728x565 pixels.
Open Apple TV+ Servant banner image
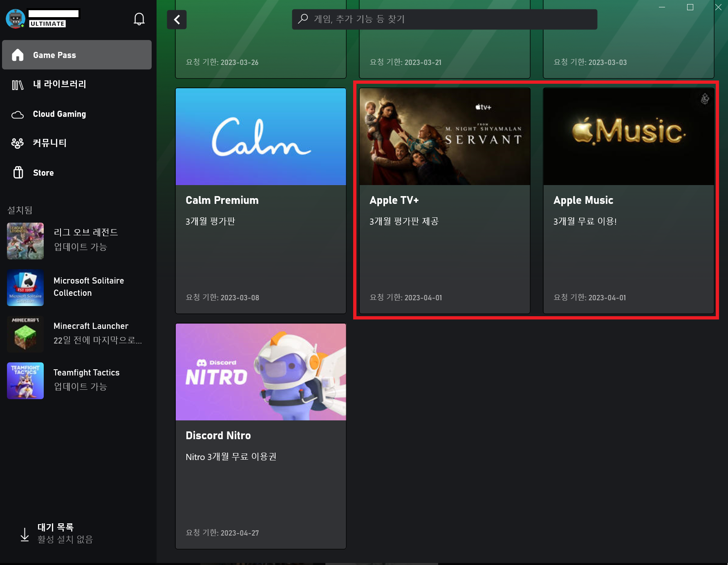pos(445,136)
